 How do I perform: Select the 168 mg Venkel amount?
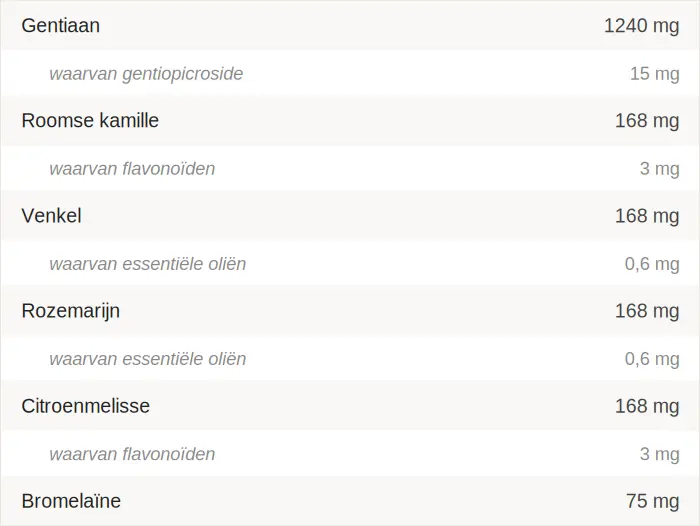point(646,216)
